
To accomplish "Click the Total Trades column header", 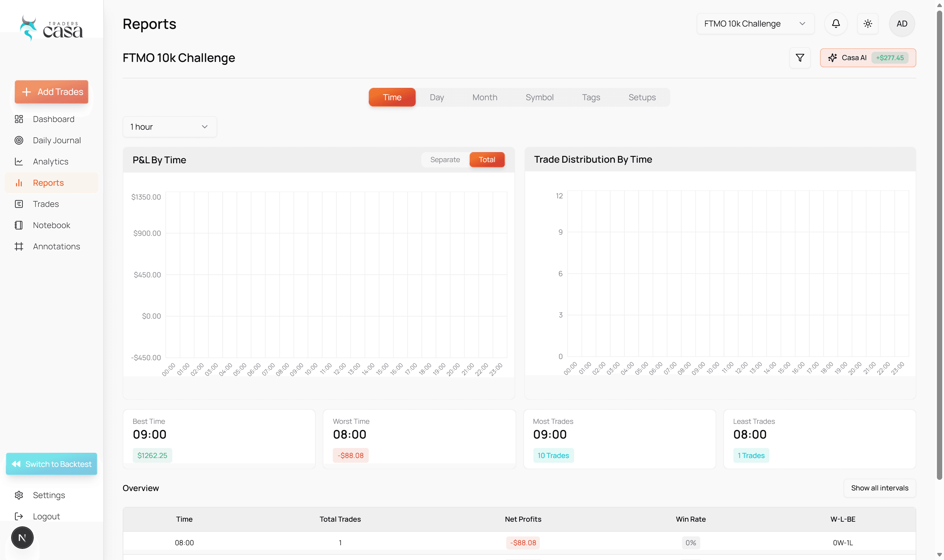I will [x=340, y=519].
